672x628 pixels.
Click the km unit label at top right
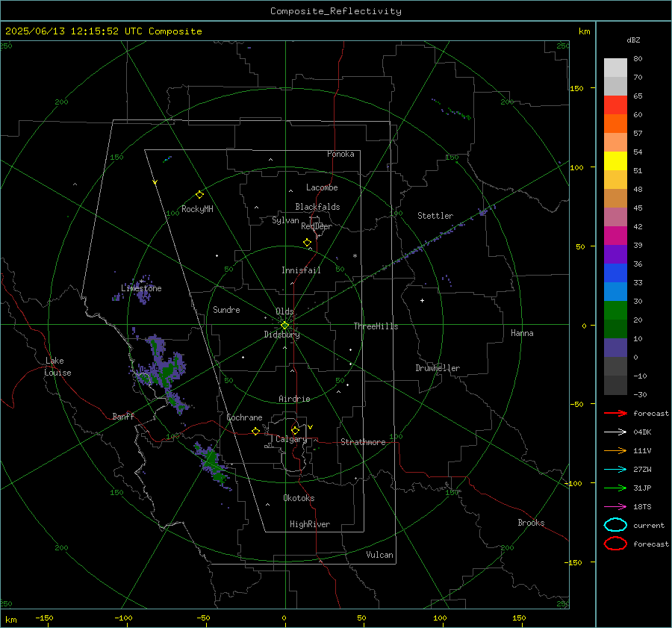584,31
